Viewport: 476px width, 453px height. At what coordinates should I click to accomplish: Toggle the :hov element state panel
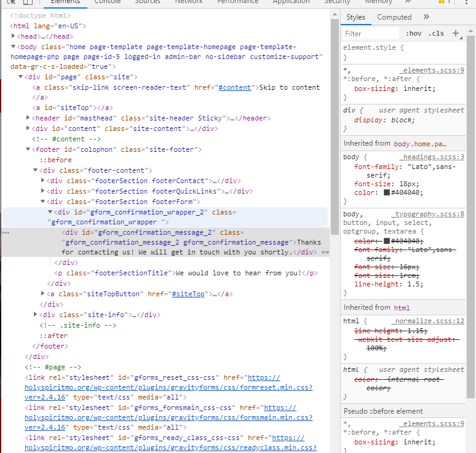(413, 34)
